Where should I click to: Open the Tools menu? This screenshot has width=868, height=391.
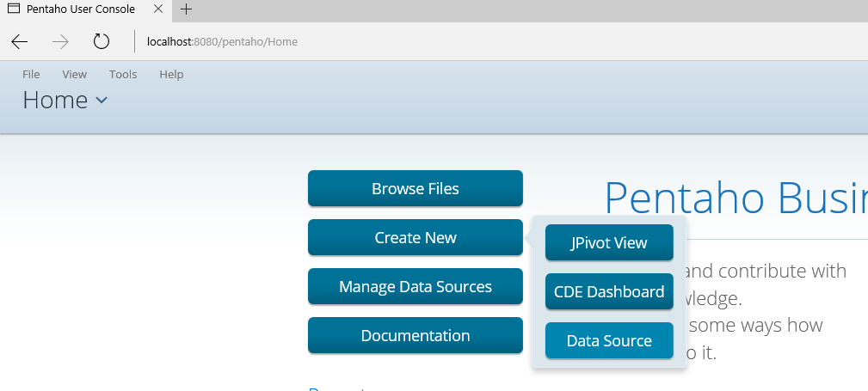coord(123,74)
